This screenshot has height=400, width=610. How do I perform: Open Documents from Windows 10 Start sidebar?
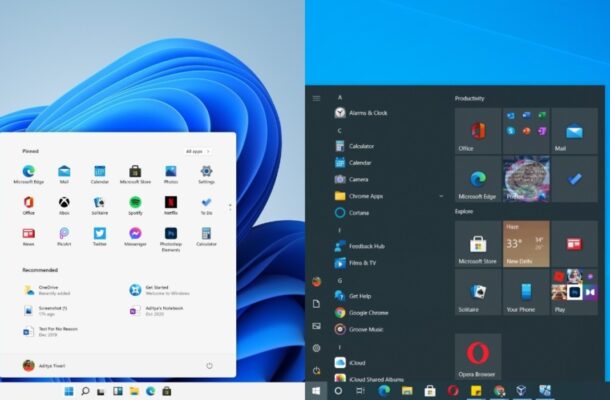pos(316,304)
